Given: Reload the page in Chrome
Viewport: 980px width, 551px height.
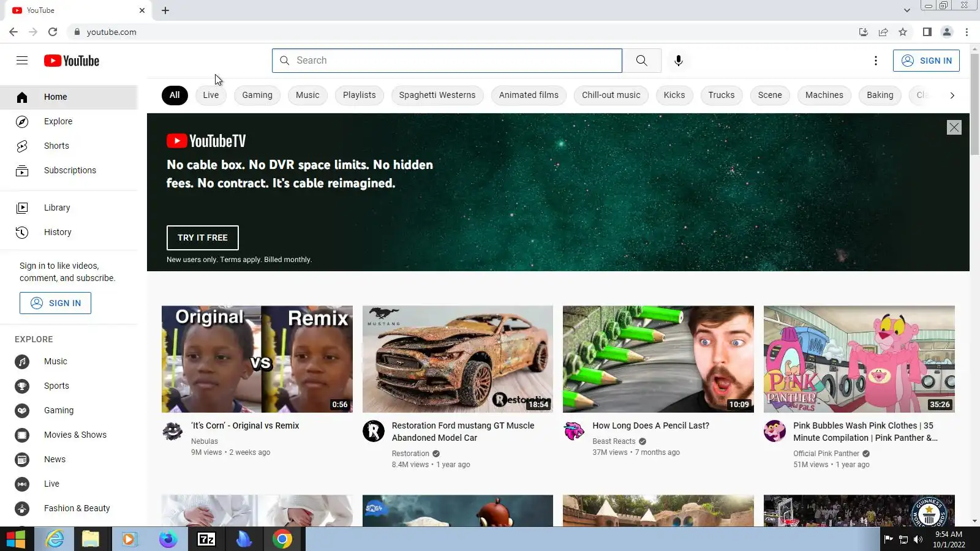Looking at the screenshot, I should [x=53, y=32].
